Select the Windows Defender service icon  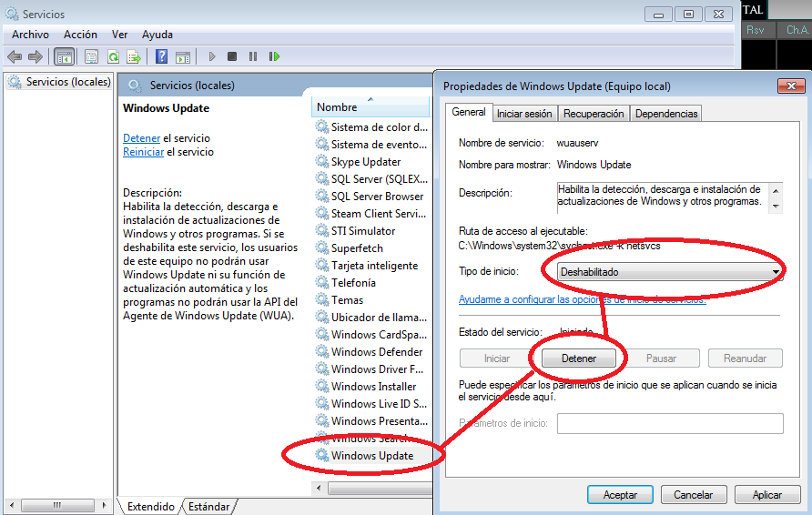pos(322,351)
